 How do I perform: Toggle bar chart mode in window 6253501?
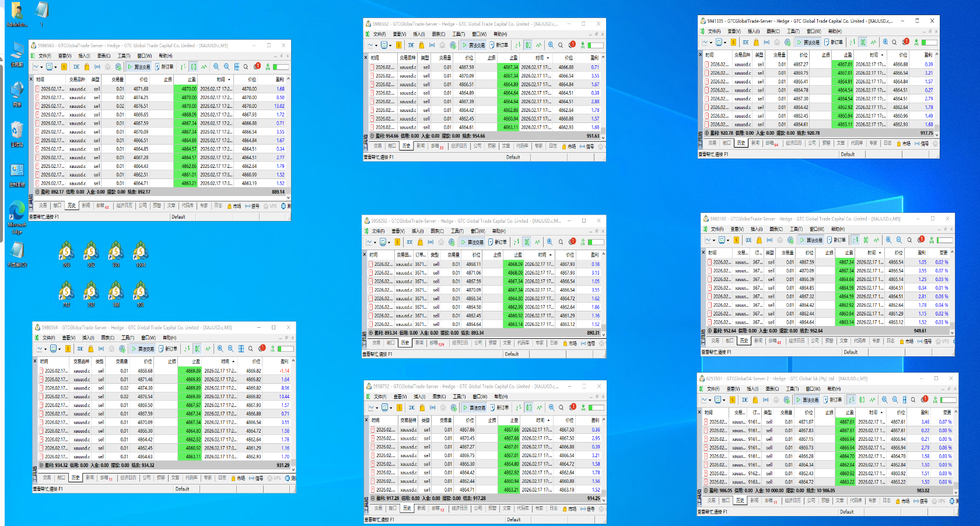pyautogui.click(x=852, y=400)
